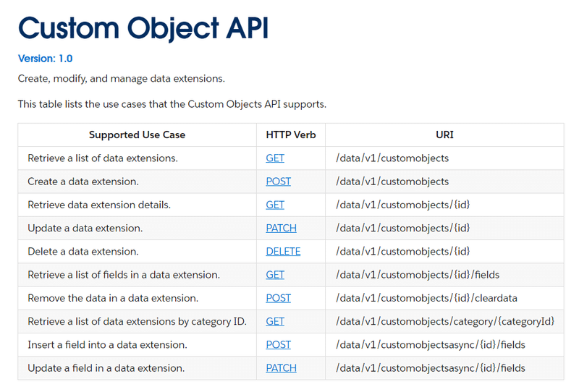The image size is (579, 392).
Task: Click GET link for retrieving data extension details
Action: coord(275,205)
